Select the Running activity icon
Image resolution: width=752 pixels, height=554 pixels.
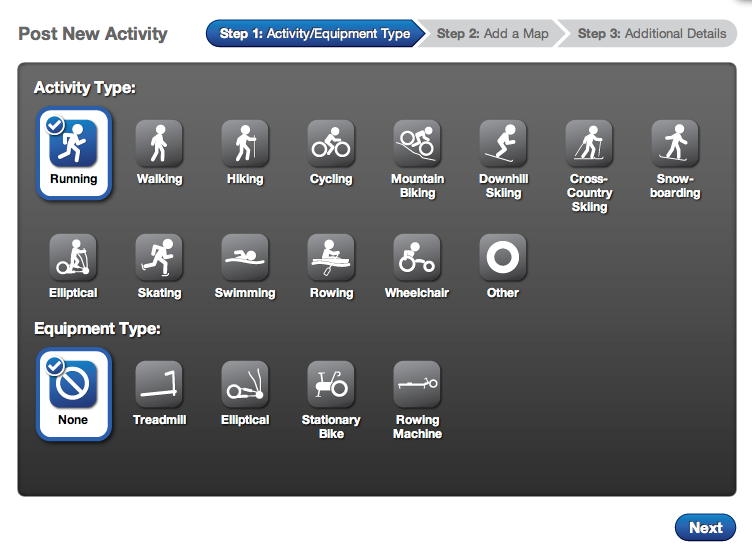(x=73, y=143)
